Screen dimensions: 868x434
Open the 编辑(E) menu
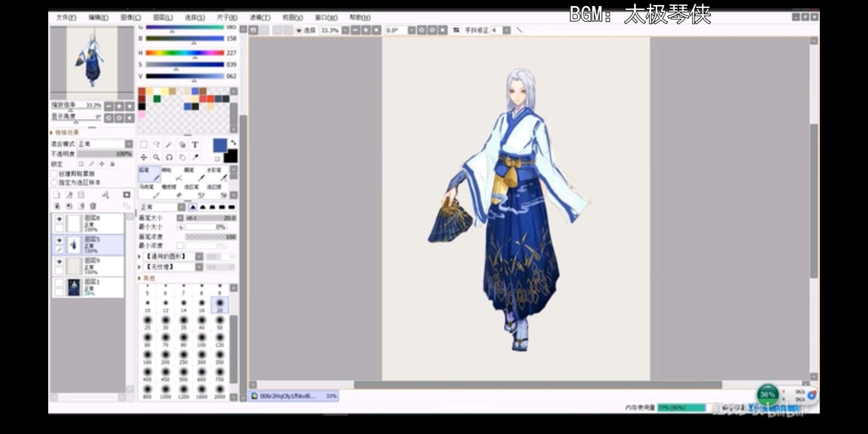coord(99,17)
